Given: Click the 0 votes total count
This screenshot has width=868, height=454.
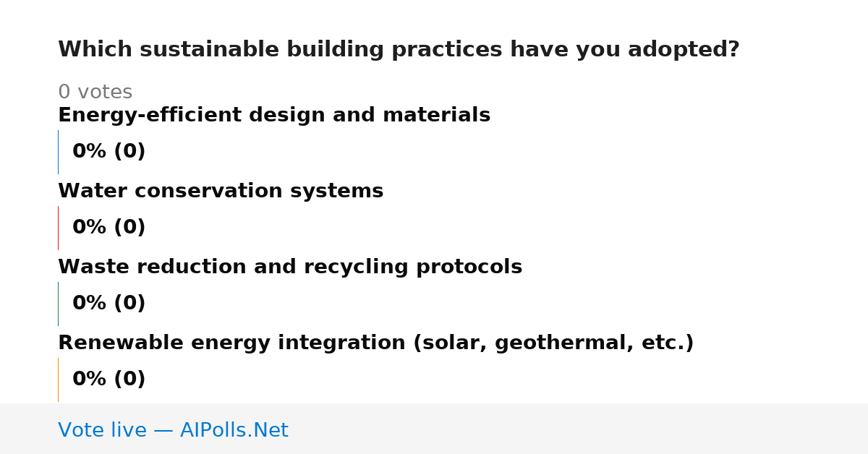Looking at the screenshot, I should (95, 93).
